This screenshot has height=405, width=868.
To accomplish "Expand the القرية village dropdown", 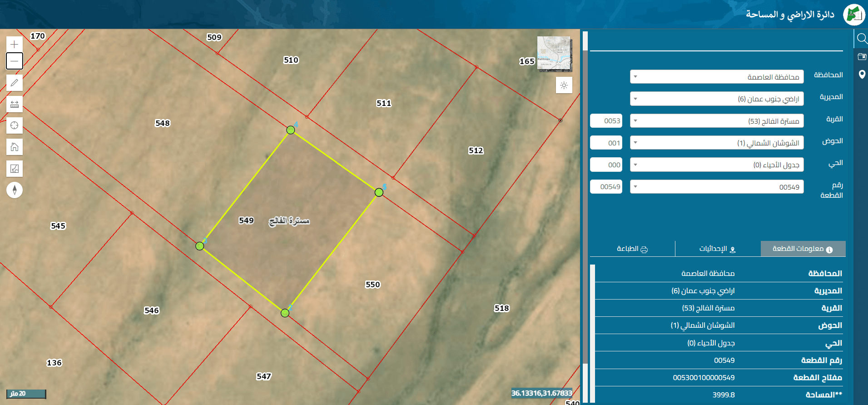I will click(717, 121).
